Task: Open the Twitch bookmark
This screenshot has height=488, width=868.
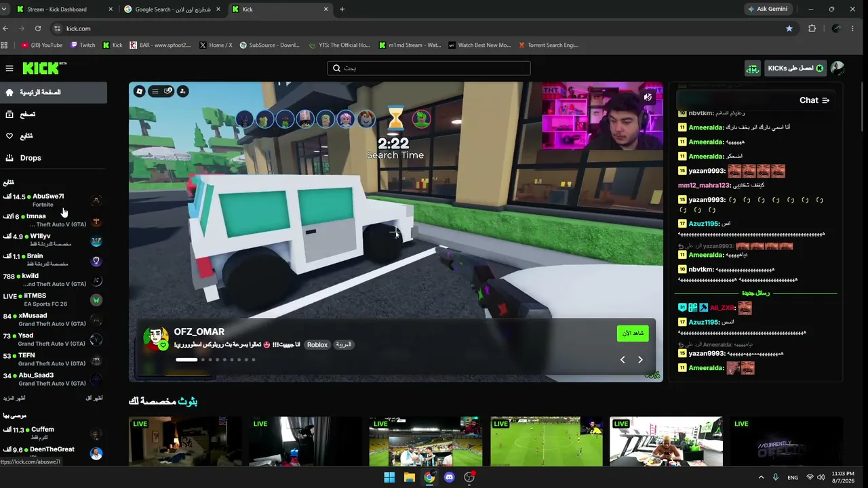Action: (83, 45)
